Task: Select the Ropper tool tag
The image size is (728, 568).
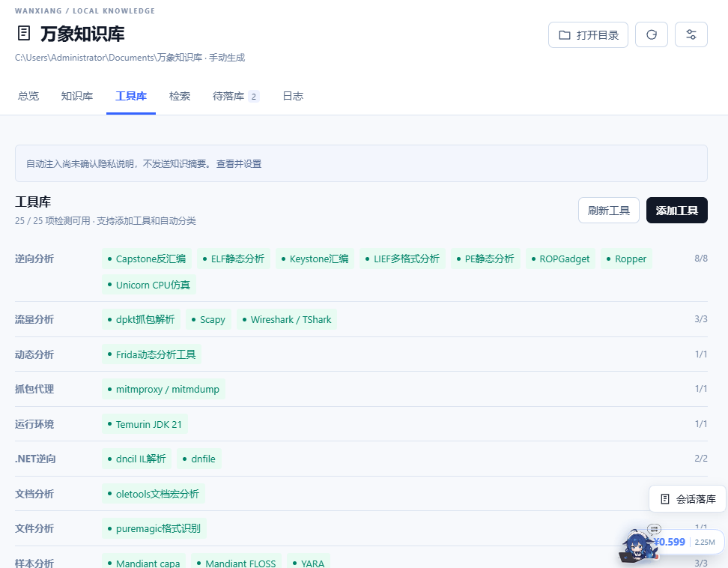Action: coord(626,259)
